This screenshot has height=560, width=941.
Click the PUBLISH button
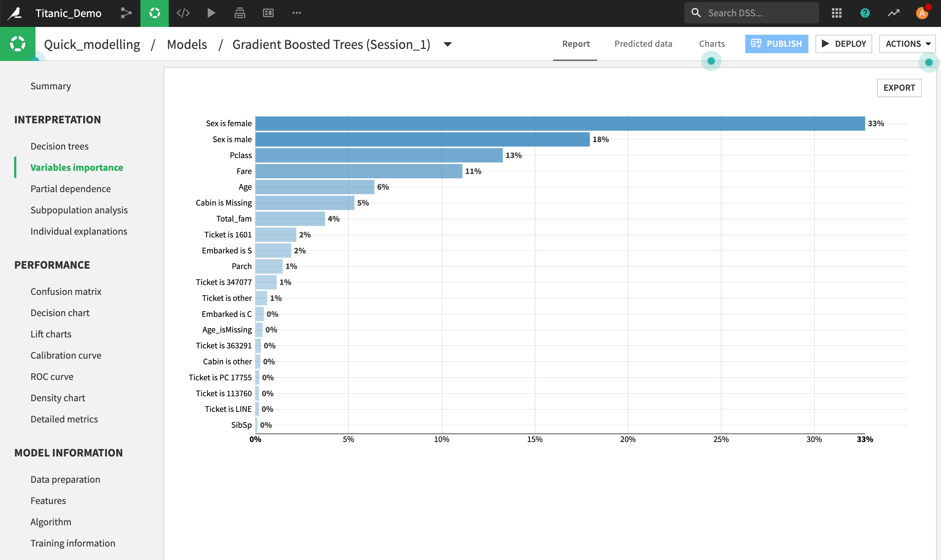pyautogui.click(x=776, y=44)
